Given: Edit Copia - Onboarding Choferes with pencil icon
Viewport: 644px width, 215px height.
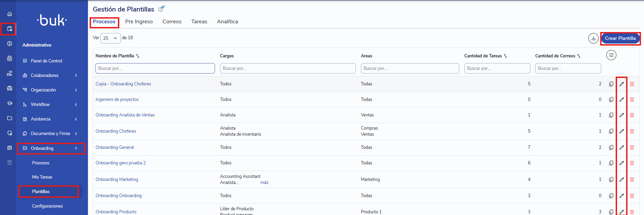Looking at the screenshot, I should [x=621, y=84].
